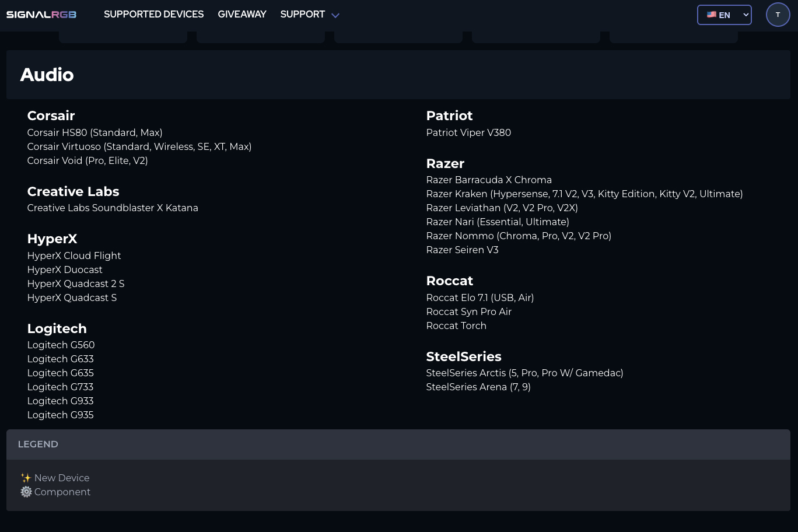Select Roccat Elo 7.1 (USB, Air)
The width and height of the screenshot is (798, 532).
(x=480, y=297)
